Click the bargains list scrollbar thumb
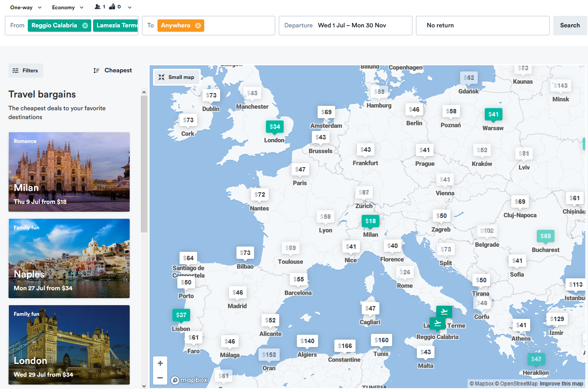The width and height of the screenshot is (588, 389). [144, 164]
